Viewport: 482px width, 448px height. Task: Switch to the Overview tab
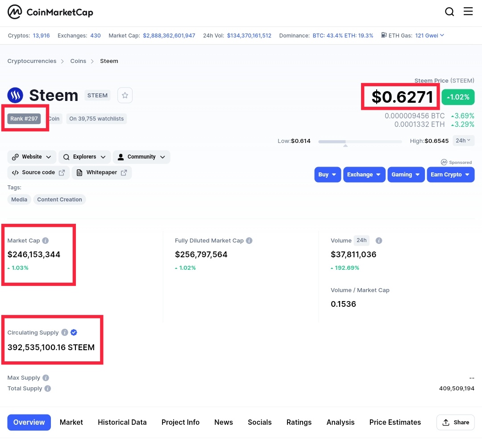(x=29, y=422)
